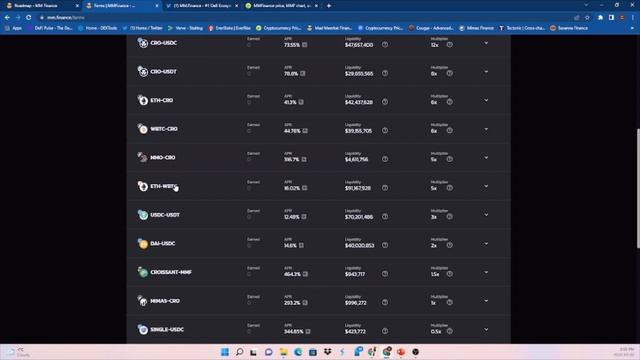The image size is (640, 360).
Task: Click multiplier help icon for USDC-USDT
Action: [x=449, y=216]
